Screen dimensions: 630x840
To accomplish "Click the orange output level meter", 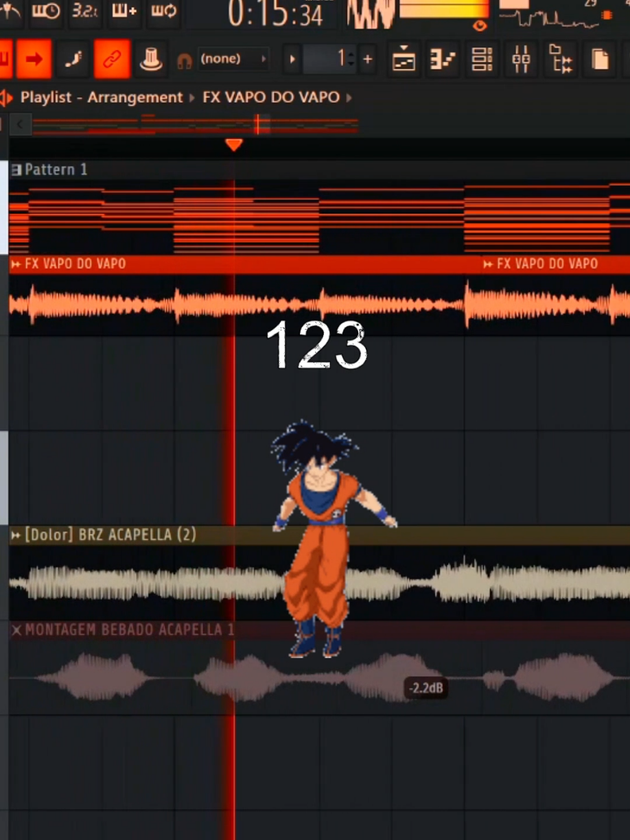I will tap(444, 10).
